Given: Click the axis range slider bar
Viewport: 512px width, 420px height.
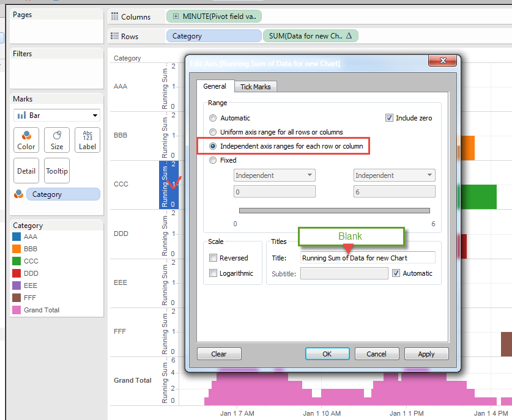Looking at the screenshot, I should click(335, 210).
